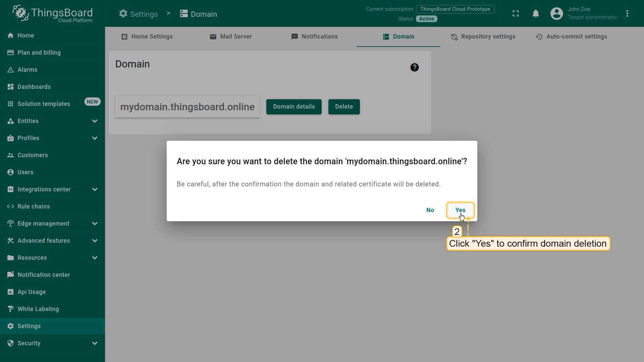The width and height of the screenshot is (644, 362).
Task: Click the Edge management antenna icon
Action: 10,224
